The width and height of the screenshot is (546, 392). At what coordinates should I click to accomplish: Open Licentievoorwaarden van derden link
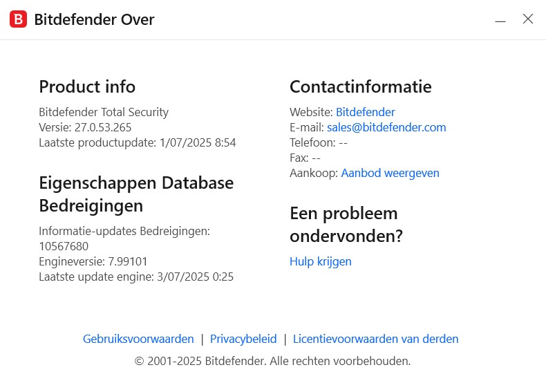(375, 339)
